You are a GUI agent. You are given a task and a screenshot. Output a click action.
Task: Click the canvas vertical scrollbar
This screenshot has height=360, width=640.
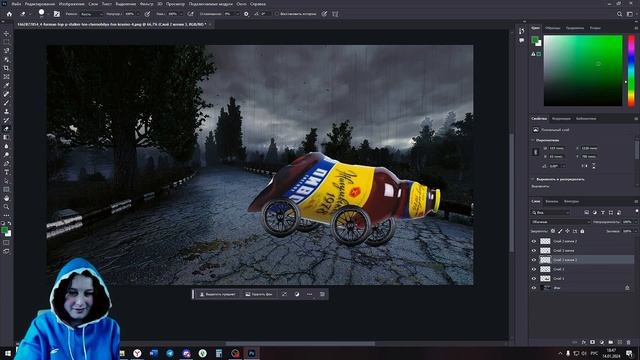pos(511,192)
